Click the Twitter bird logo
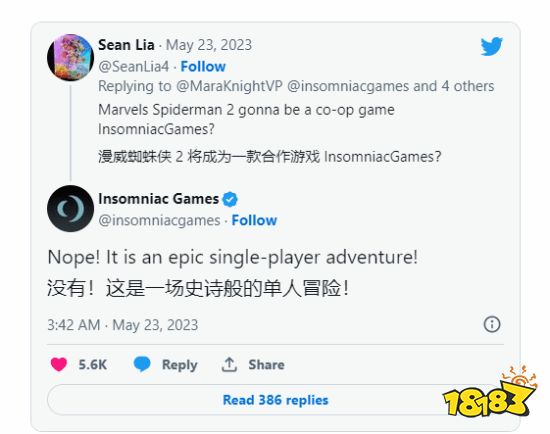The height and width of the screenshot is (434, 550). [x=491, y=46]
